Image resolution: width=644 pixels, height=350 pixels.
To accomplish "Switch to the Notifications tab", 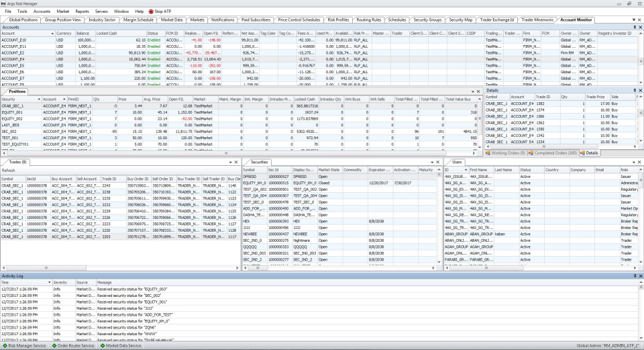I will [223, 19].
